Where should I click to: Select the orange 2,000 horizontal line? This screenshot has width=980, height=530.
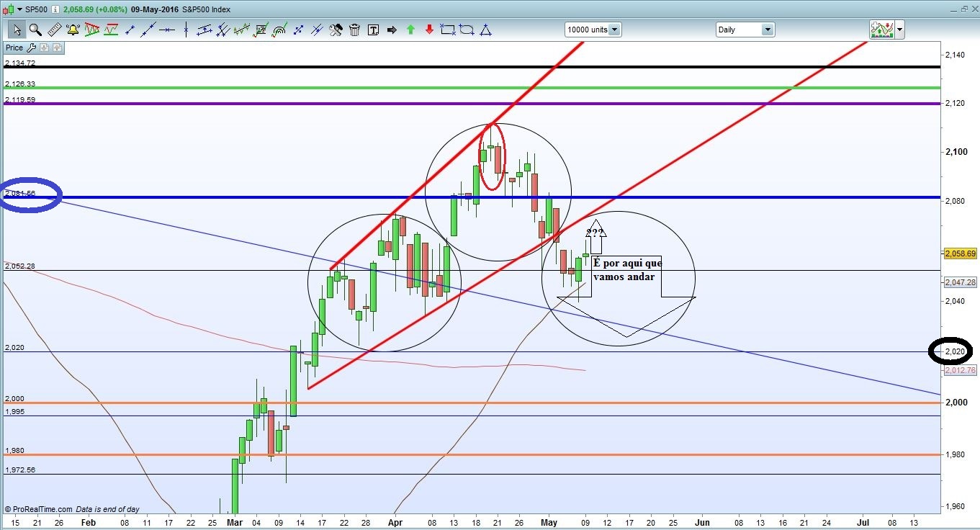(472, 403)
